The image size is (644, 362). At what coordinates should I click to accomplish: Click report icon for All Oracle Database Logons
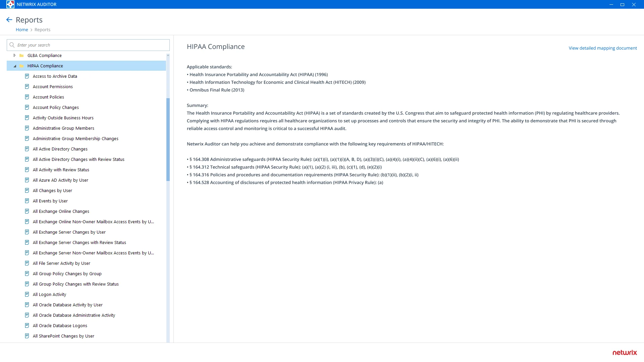click(x=27, y=325)
